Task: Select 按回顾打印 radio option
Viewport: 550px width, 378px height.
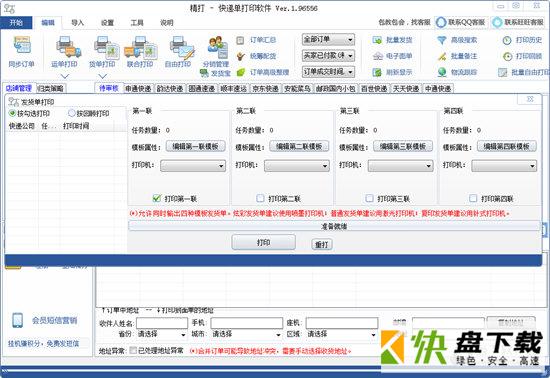Action: [72, 113]
